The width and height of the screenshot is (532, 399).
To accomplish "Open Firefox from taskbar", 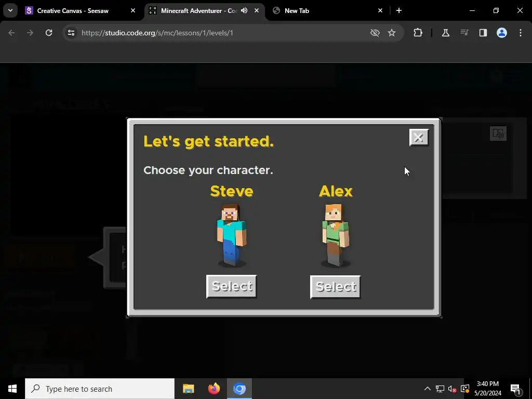I will (x=214, y=389).
